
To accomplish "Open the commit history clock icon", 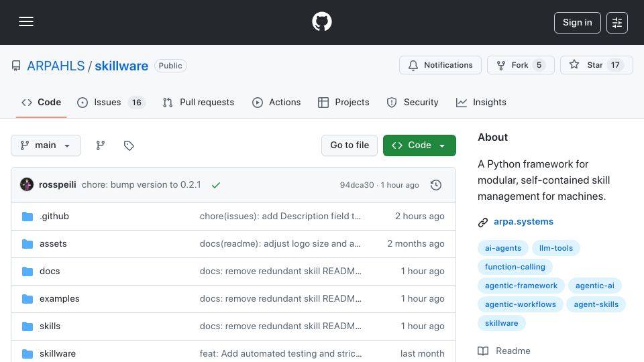I will pyautogui.click(x=436, y=185).
